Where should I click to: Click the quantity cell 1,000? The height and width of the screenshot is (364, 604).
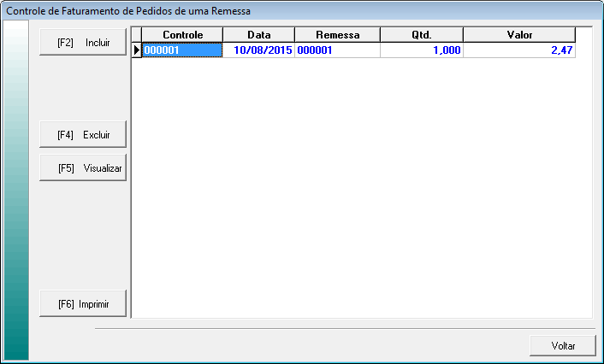point(421,50)
